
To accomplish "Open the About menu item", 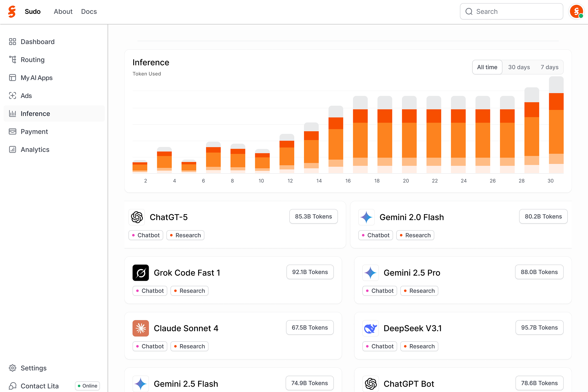I will click(x=63, y=12).
